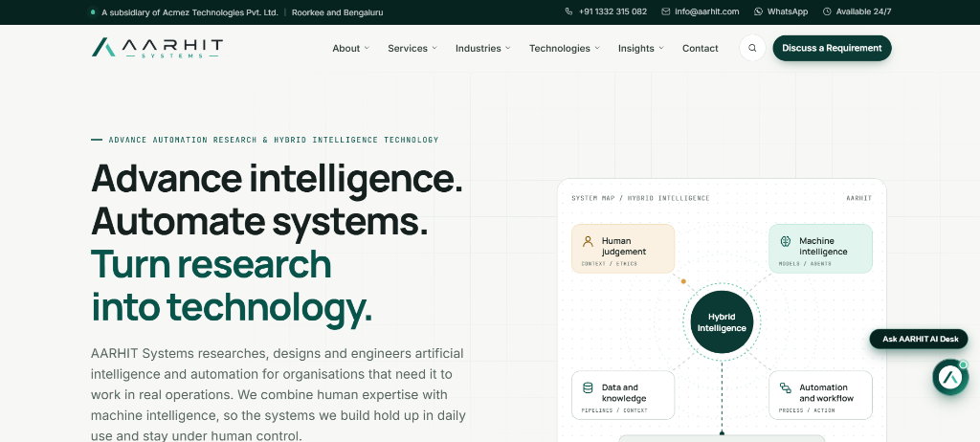Image resolution: width=980 pixels, height=442 pixels.
Task: Click the 'Automate systems.' heading line
Action: 260,222
